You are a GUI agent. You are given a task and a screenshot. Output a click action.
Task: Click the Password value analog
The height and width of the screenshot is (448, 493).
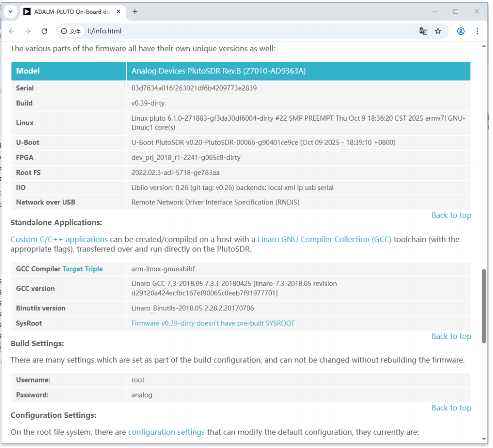142,395
